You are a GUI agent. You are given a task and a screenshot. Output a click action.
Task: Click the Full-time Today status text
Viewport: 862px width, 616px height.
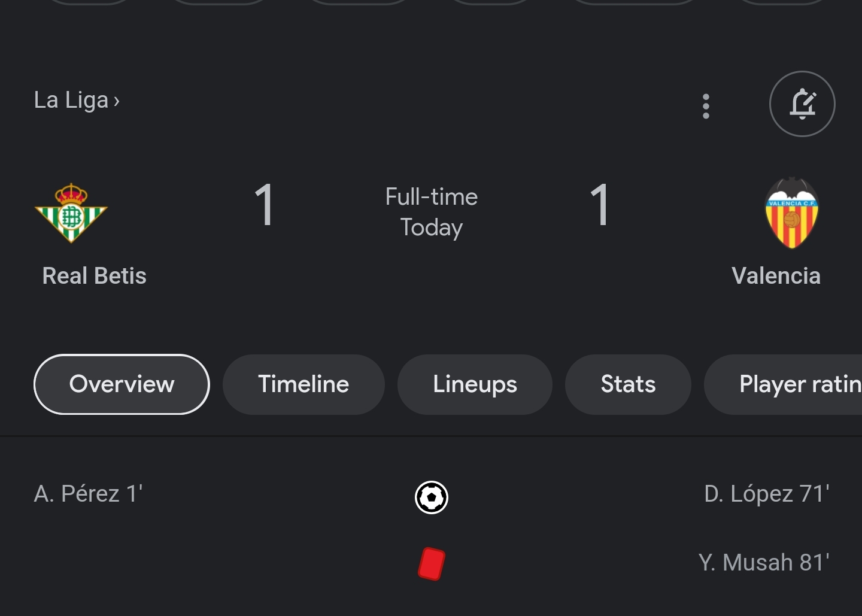pos(432,212)
